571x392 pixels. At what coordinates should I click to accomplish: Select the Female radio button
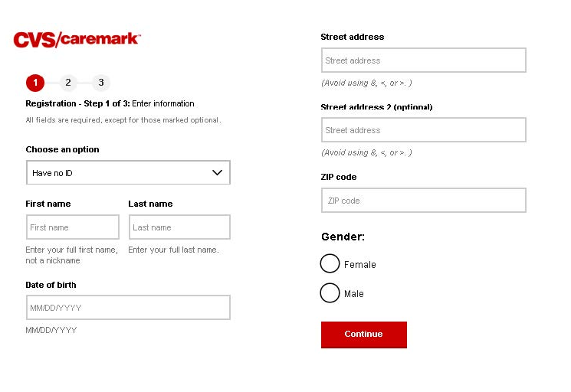[x=330, y=264]
